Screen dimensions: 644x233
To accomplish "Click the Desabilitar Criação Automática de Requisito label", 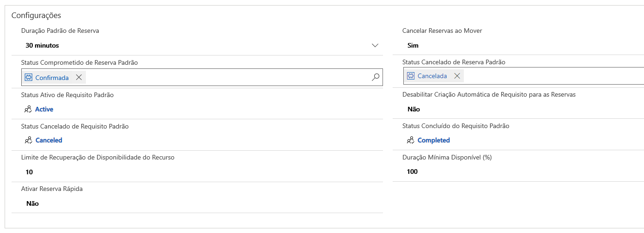I will coord(489,94).
